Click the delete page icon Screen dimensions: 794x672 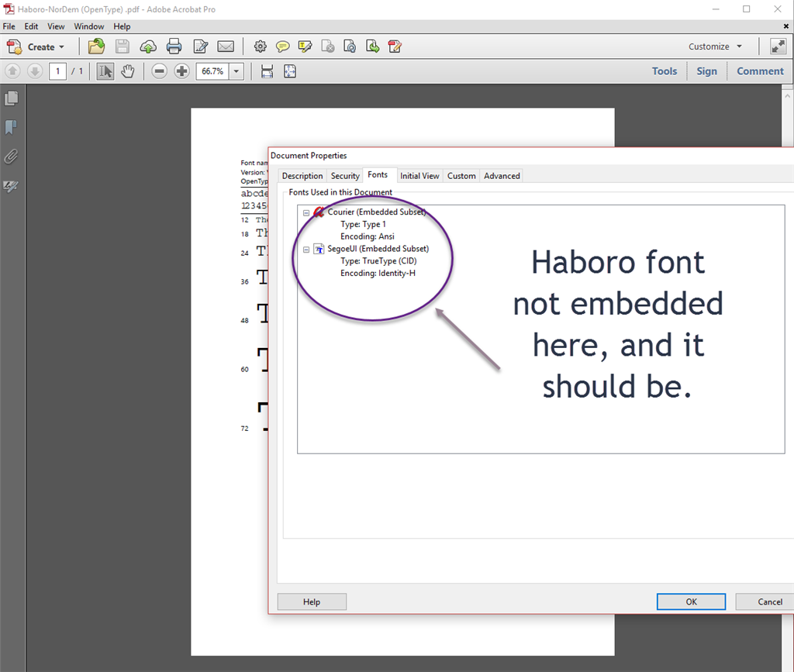tap(328, 47)
